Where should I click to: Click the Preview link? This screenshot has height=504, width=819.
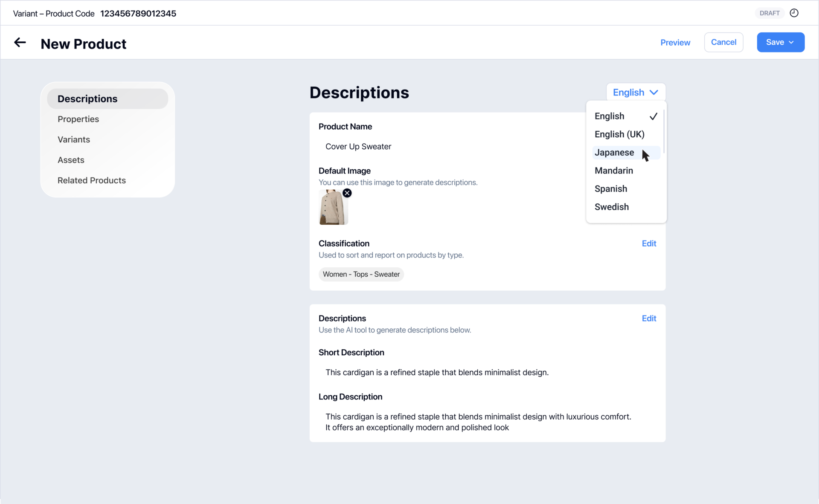point(675,43)
